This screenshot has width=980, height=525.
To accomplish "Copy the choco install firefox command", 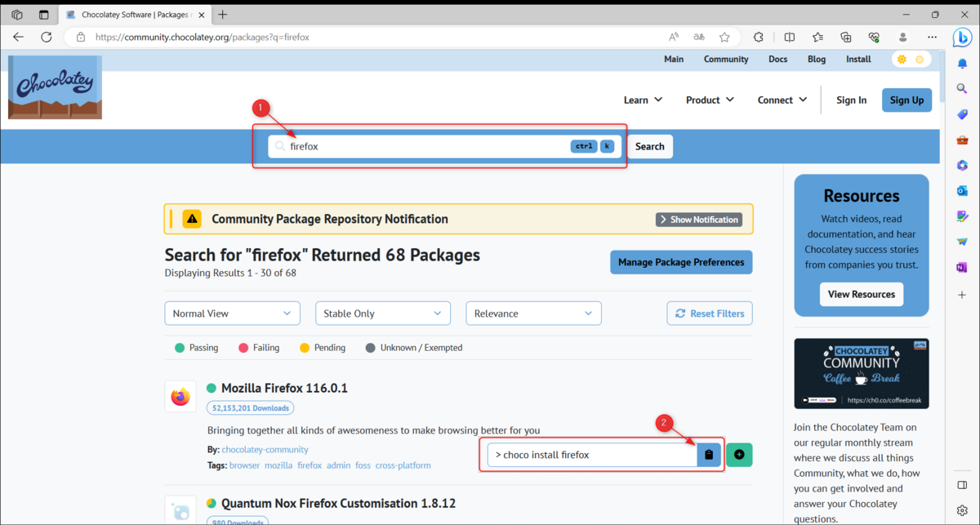I will [709, 455].
